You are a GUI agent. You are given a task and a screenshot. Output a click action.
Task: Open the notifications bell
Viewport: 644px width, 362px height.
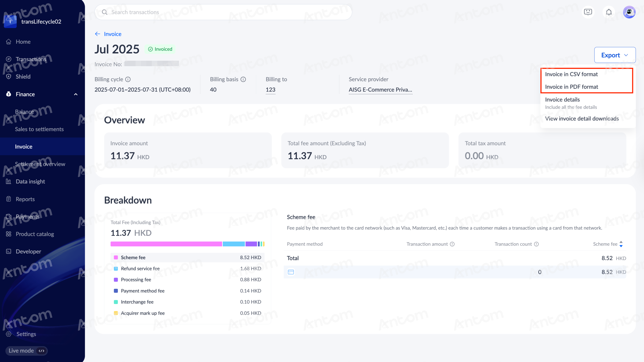(x=609, y=12)
